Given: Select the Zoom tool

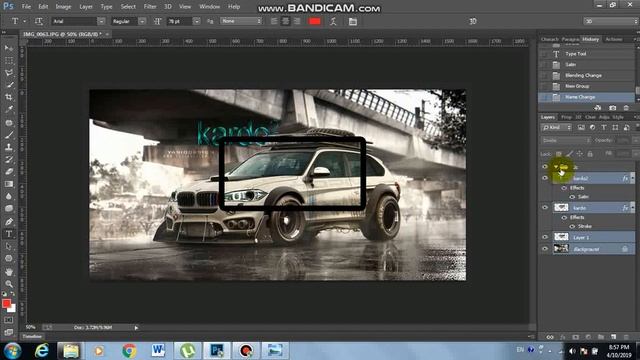Looking at the screenshot, I should point(9,284).
